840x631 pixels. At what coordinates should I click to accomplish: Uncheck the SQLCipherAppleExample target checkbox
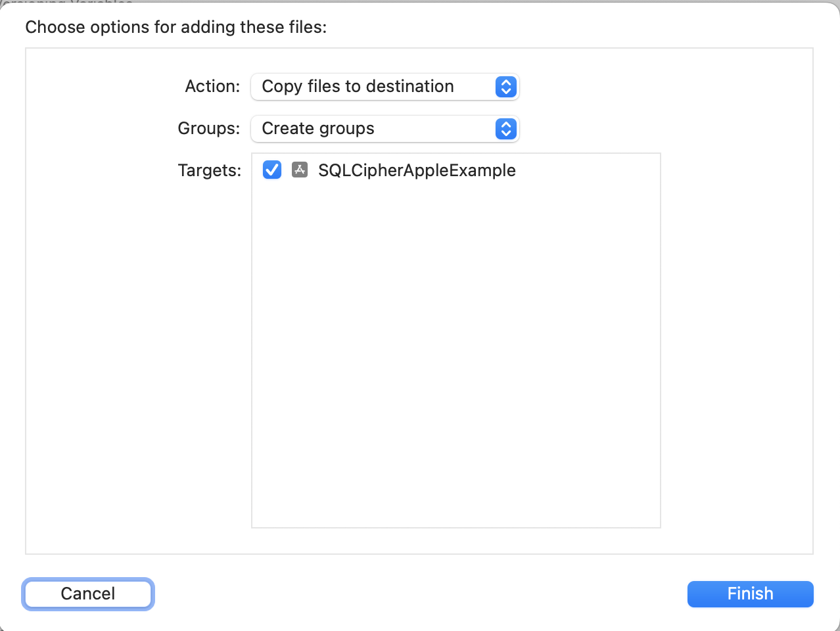(272, 170)
